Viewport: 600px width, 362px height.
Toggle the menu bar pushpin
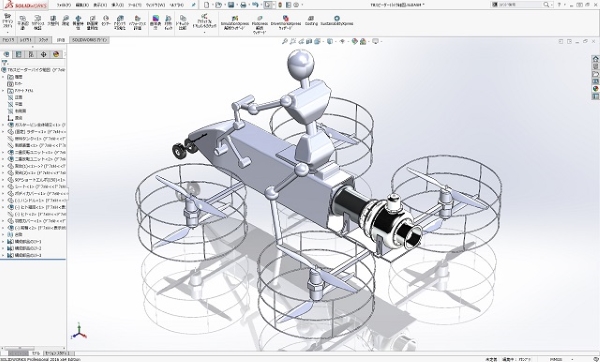pyautogui.click(x=194, y=5)
